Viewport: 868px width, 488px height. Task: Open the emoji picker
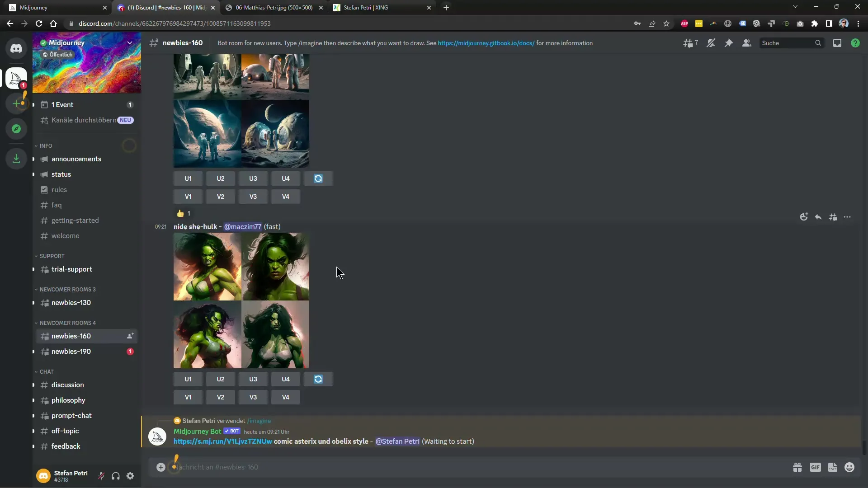coord(849,467)
